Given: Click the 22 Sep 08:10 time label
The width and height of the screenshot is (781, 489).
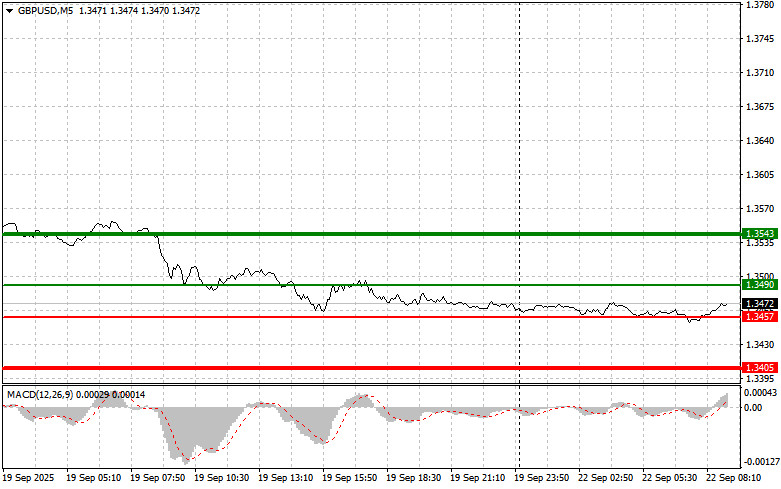Looking at the screenshot, I should click(x=734, y=479).
